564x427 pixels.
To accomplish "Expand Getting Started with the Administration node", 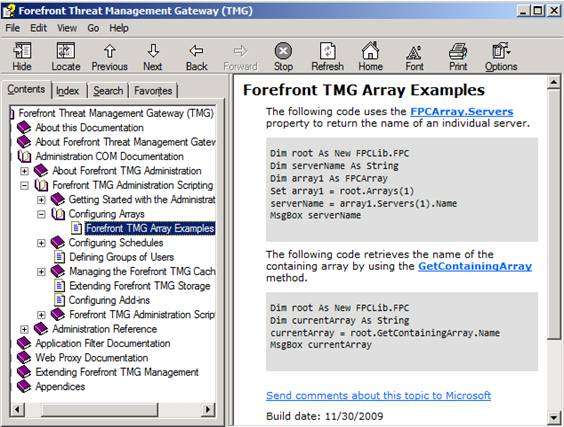I will (x=41, y=200).
